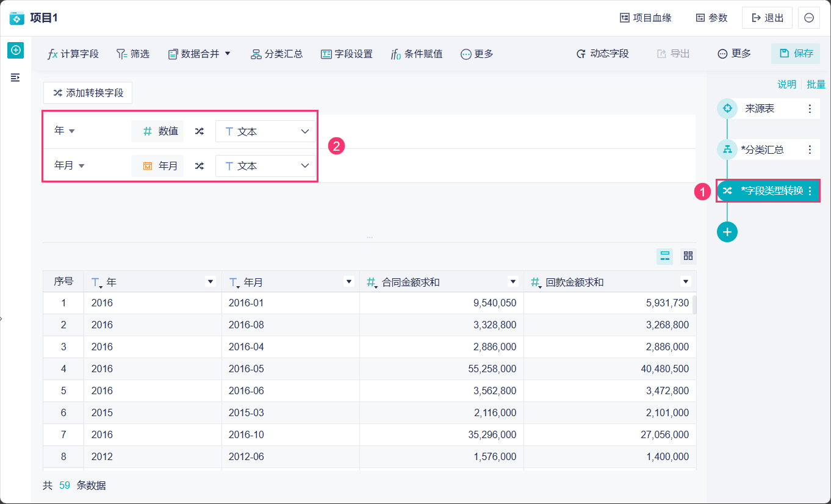This screenshot has width=831, height=504.
Task: Click the 添加转换字段 button
Action: (88, 93)
